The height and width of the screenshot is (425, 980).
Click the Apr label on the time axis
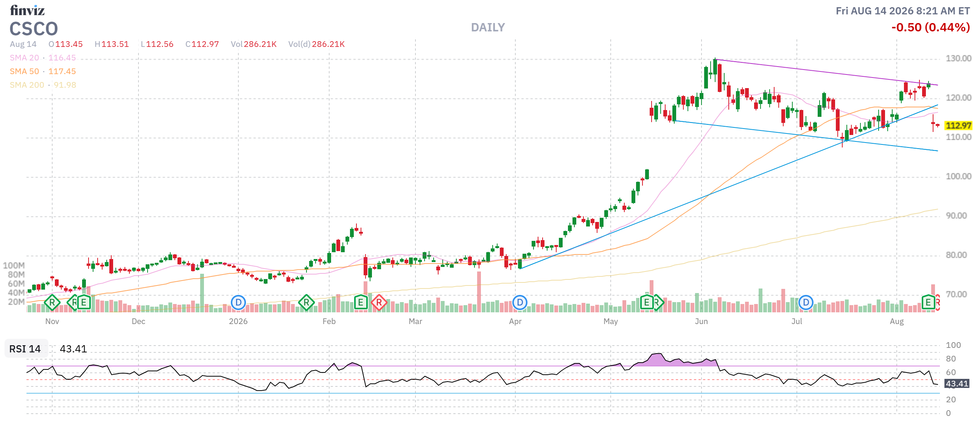515,322
